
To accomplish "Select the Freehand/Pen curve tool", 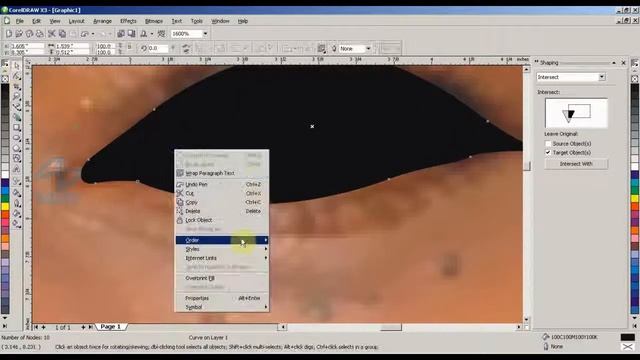I will 17,107.
